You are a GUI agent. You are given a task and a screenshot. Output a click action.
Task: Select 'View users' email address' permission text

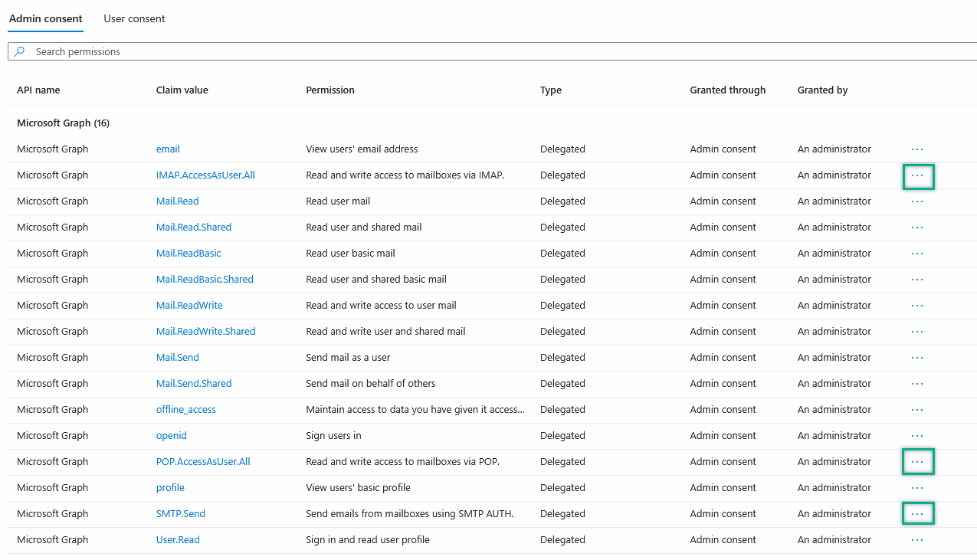pos(362,149)
